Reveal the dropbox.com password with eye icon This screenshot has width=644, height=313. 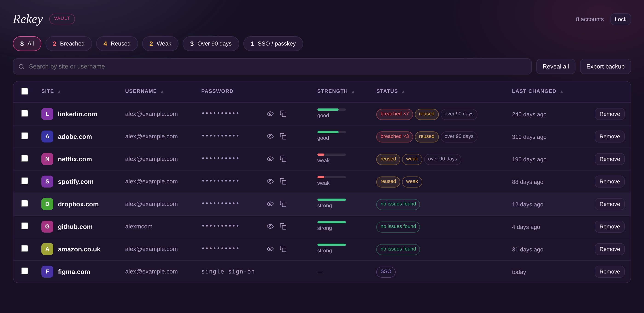270,204
